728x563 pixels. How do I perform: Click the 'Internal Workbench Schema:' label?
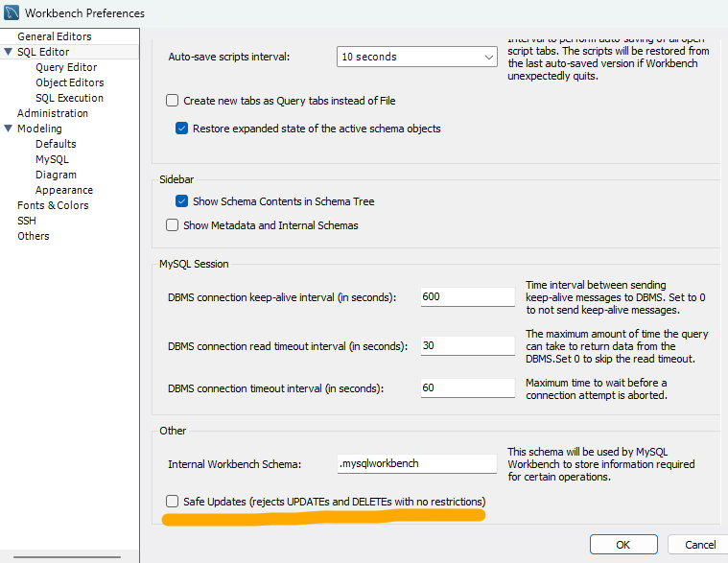tap(234, 464)
